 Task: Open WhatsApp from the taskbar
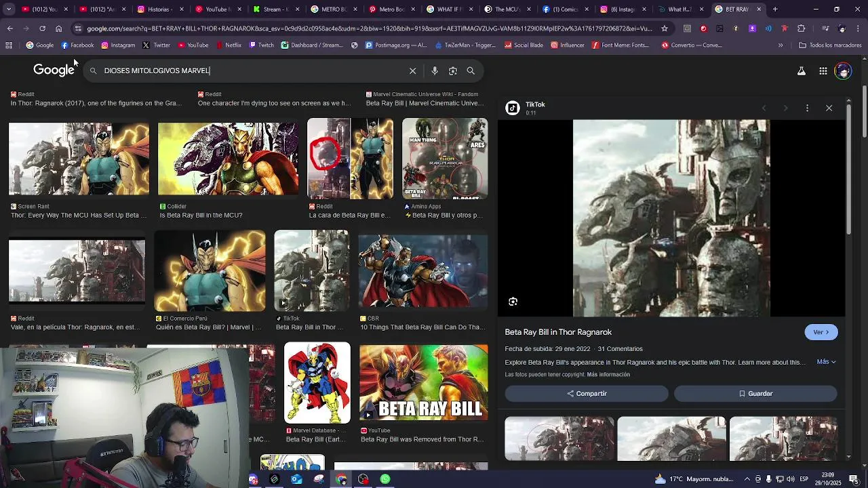[x=385, y=479]
